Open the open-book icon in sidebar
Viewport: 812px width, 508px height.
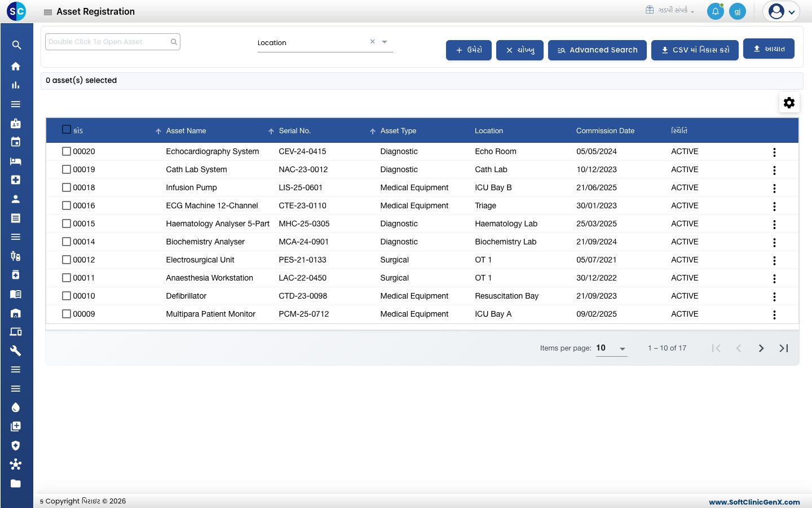coord(16,294)
